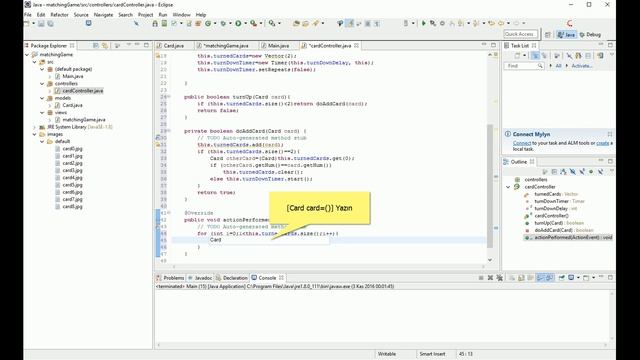Click the Clear Console icon
This screenshot has height=360, width=640.
pyautogui.click(x=512, y=278)
